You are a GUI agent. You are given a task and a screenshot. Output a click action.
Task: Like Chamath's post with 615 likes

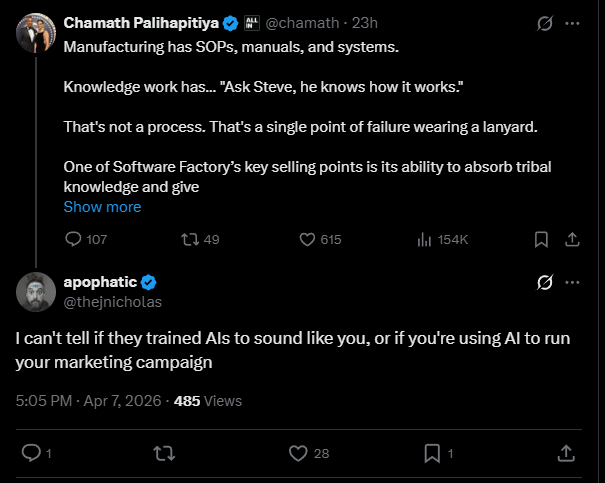pyautogui.click(x=309, y=240)
